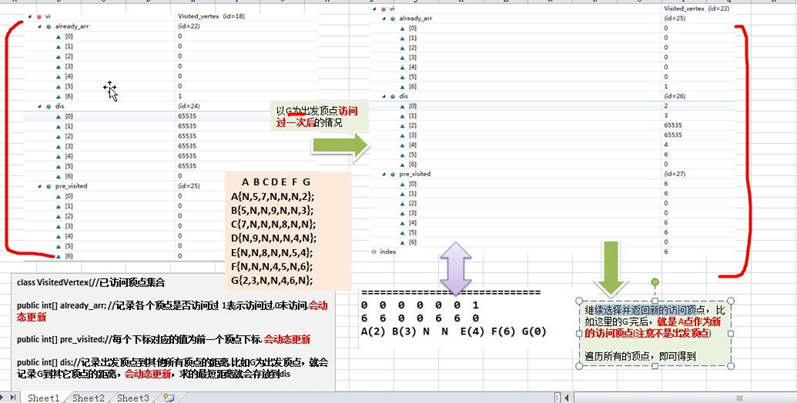This screenshot has width=797, height=403.
Task: Click the red square icon of vi (id=18)
Action: coord(39,16)
